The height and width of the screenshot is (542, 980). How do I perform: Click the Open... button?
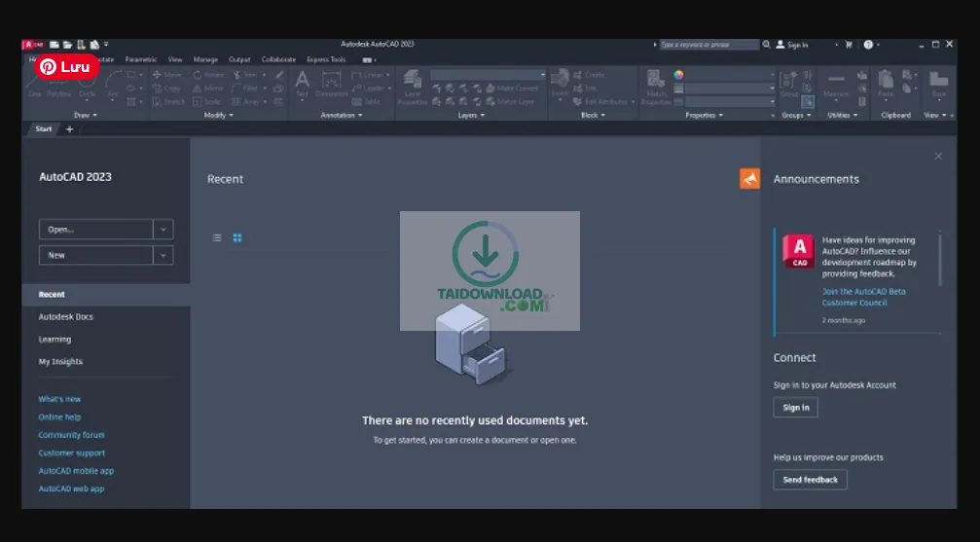[x=95, y=230]
